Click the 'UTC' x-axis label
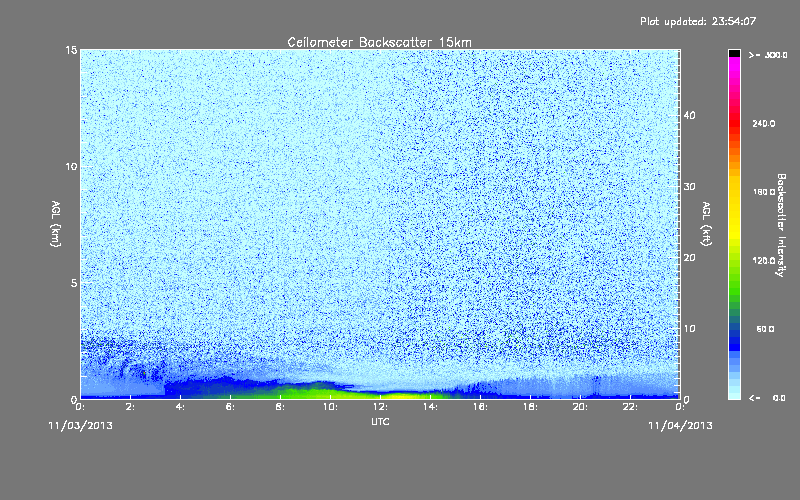This screenshot has width=800, height=500. [380, 421]
